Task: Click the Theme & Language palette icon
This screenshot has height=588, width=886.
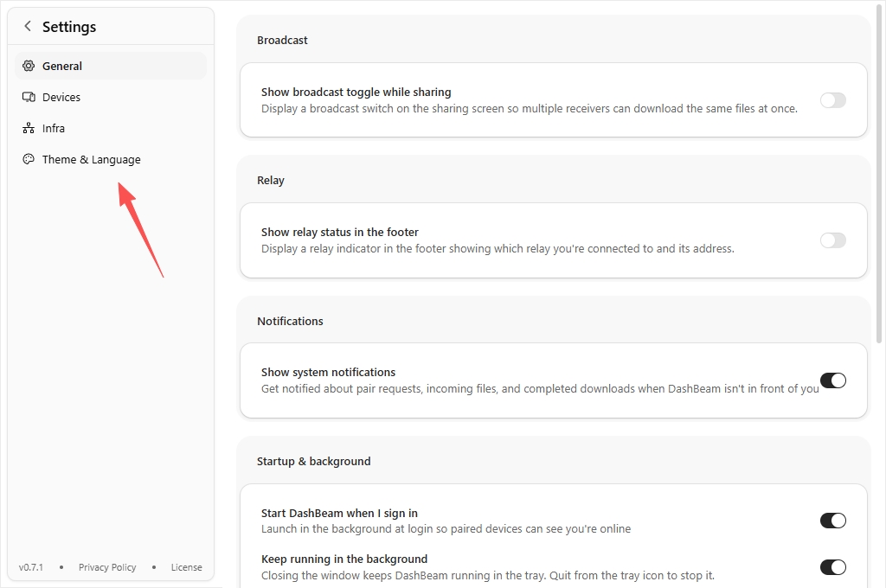Action: (29, 159)
